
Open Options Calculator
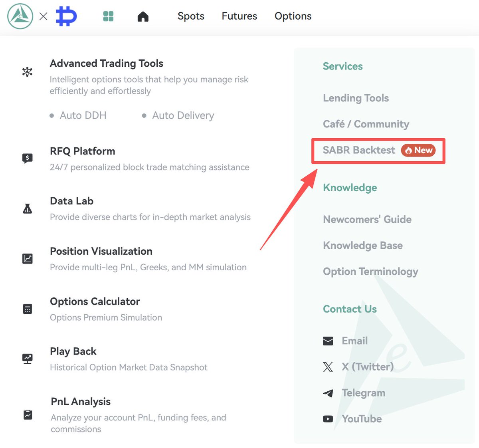tap(95, 301)
